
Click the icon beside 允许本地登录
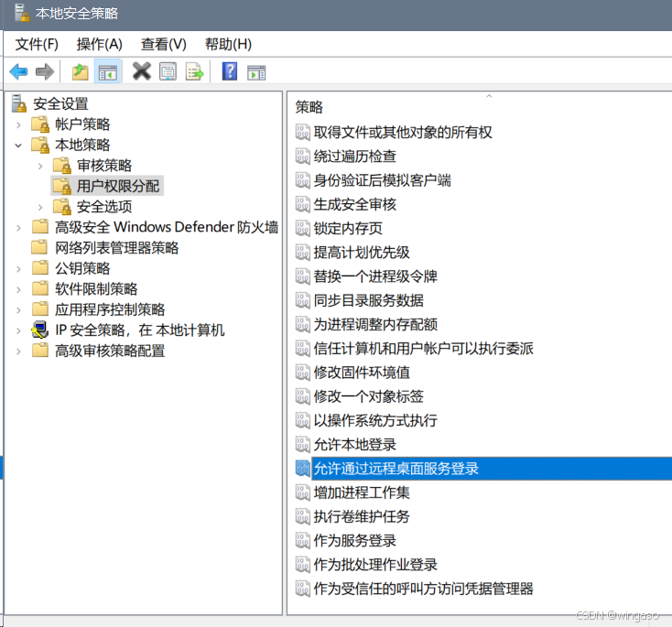(302, 444)
